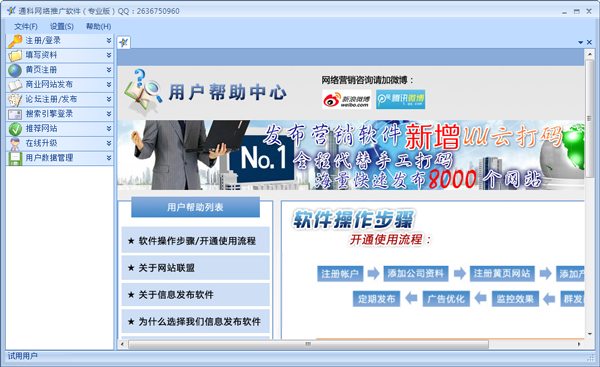The width and height of the screenshot is (600, 367).
Task: Expand the 用户数据管理 panel chevron
Action: point(109,158)
